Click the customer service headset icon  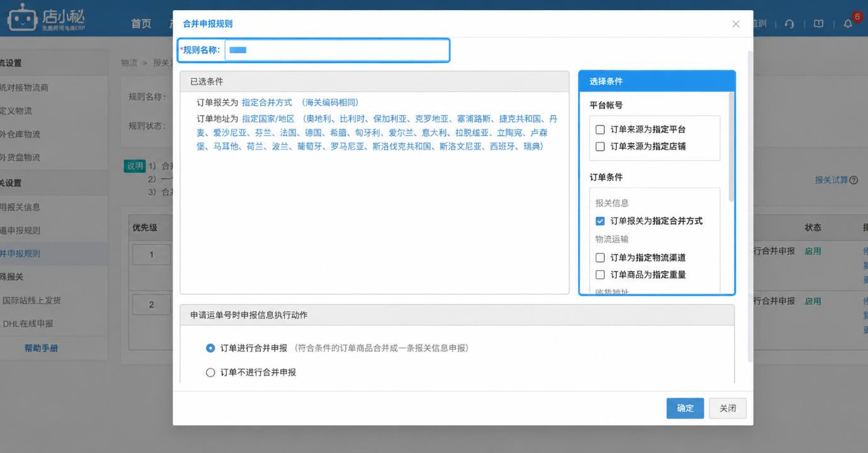pos(789,24)
